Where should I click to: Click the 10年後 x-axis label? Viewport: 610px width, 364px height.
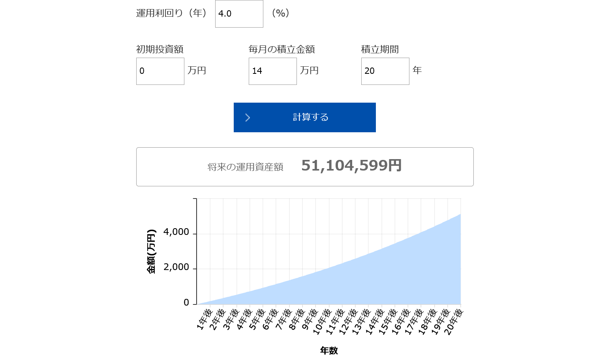click(x=322, y=321)
